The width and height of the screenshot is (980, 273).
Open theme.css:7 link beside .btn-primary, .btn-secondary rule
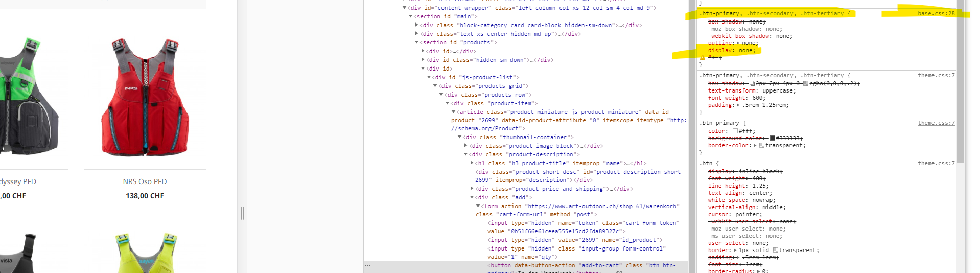click(x=936, y=75)
